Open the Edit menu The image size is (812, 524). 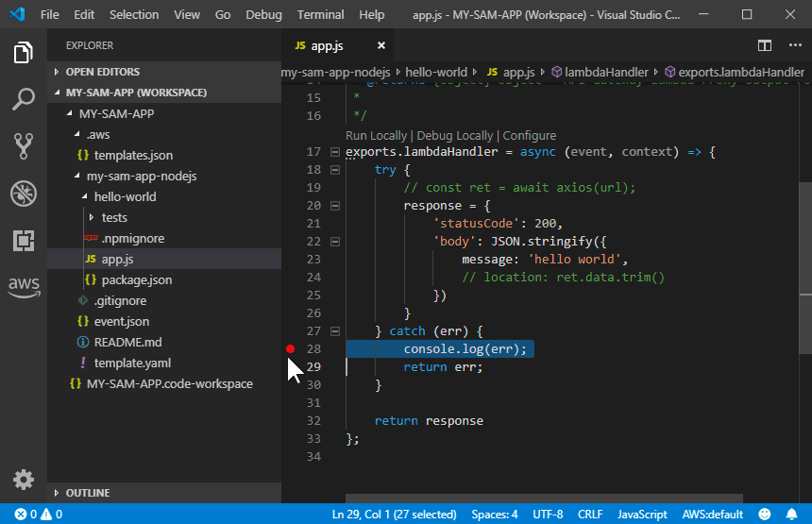tap(84, 14)
